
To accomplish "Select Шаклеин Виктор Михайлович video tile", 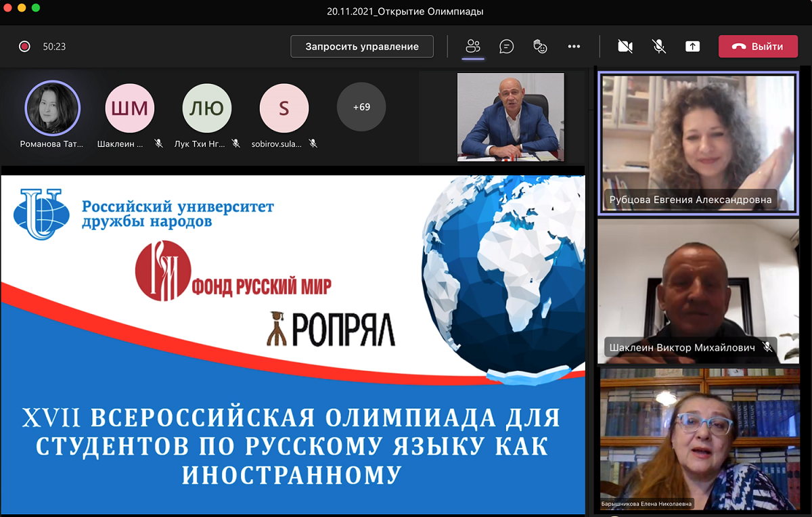I will pos(698,292).
